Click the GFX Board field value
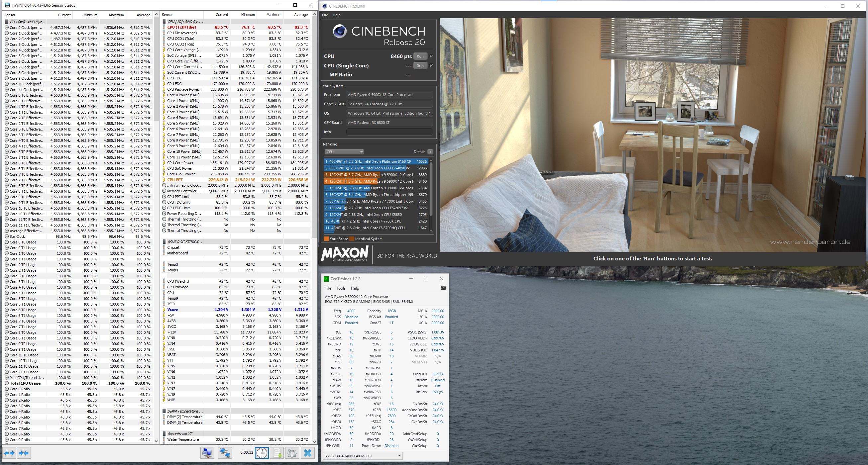 pos(389,123)
